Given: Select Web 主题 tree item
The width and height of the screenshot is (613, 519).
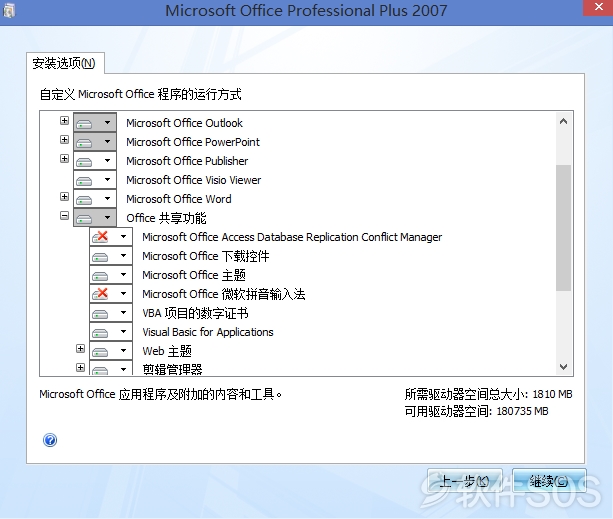Looking at the screenshot, I should pos(167,351).
